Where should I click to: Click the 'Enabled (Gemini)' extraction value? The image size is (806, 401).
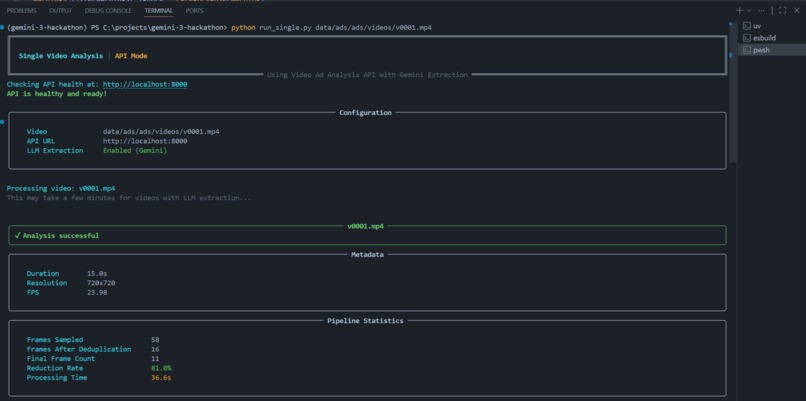(135, 151)
